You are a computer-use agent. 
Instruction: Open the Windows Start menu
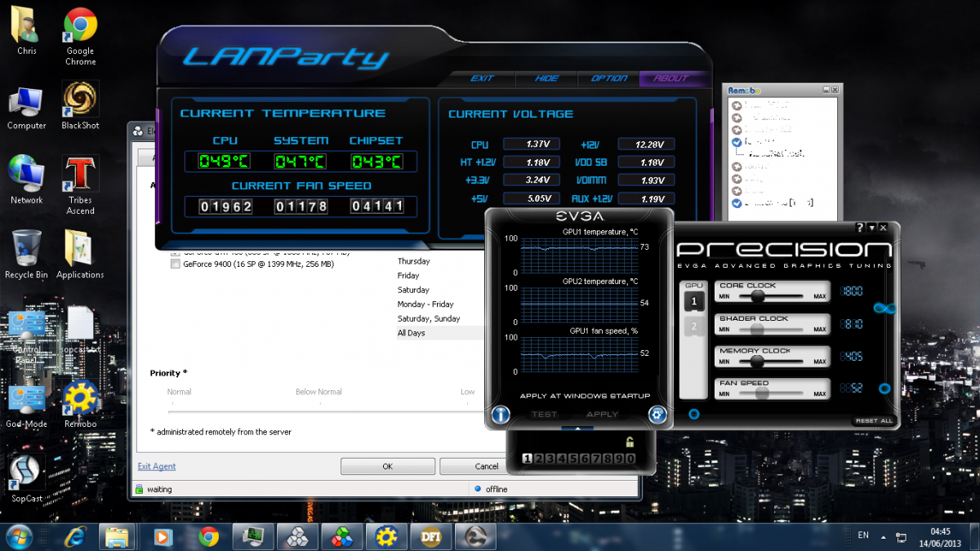pos(18,536)
